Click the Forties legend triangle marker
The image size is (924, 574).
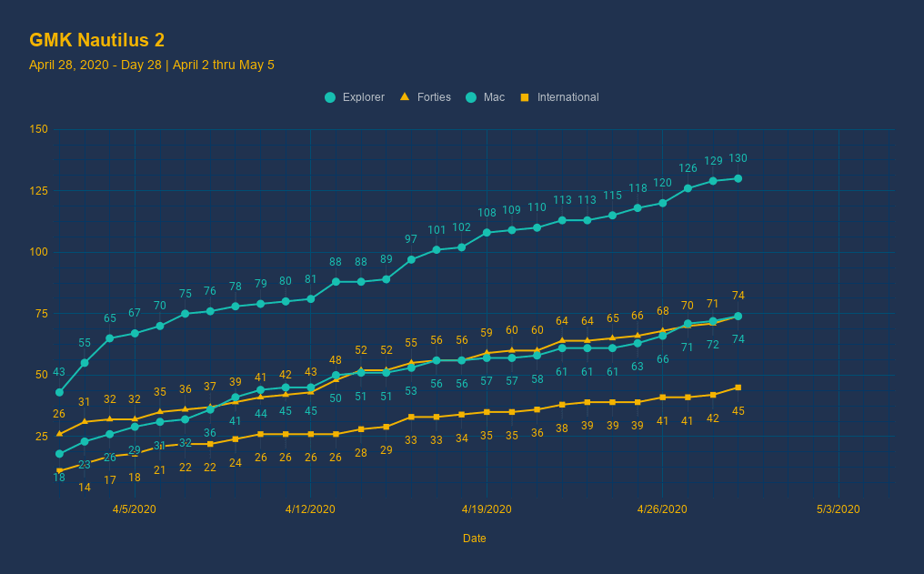(x=405, y=97)
